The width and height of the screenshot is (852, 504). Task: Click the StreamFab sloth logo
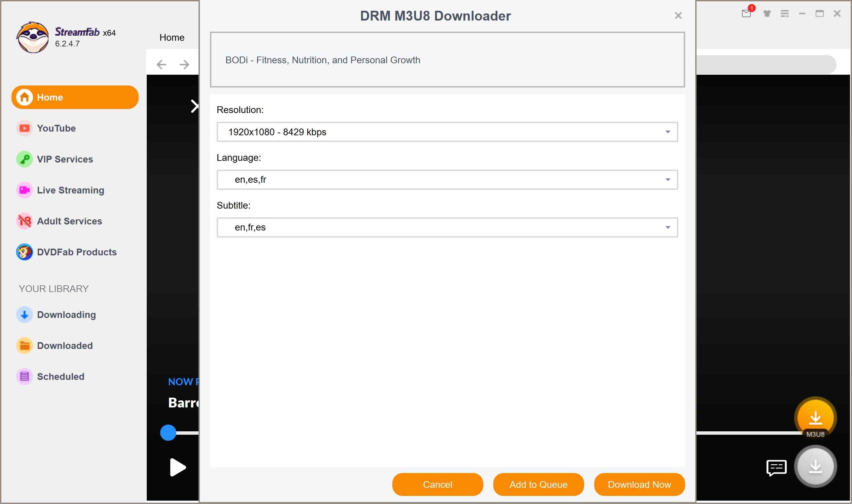33,37
